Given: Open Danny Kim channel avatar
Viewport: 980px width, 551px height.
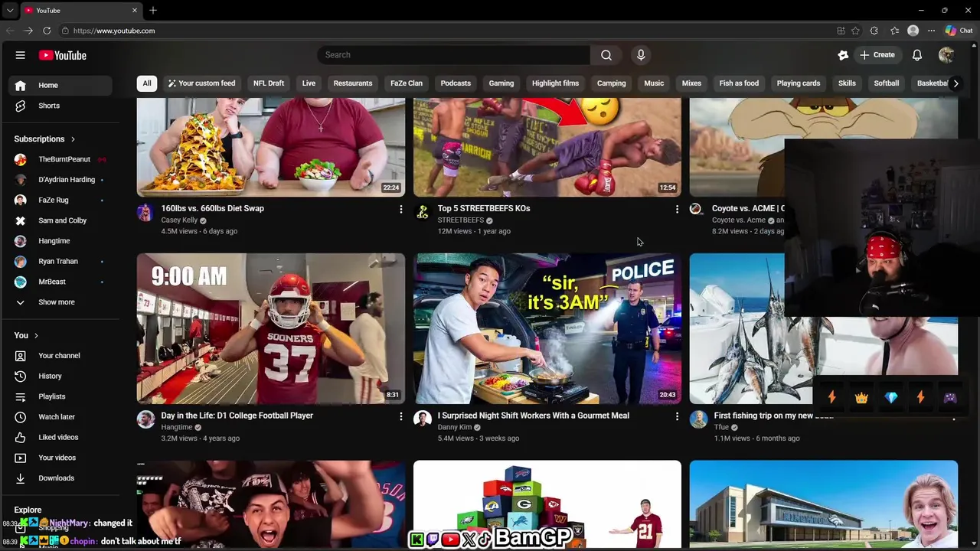Looking at the screenshot, I should 422,419.
